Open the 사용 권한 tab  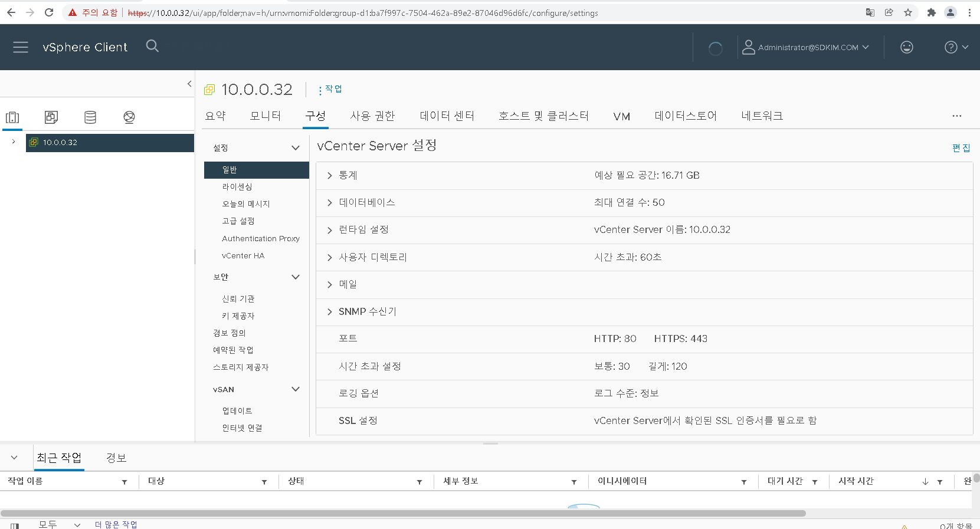point(372,116)
